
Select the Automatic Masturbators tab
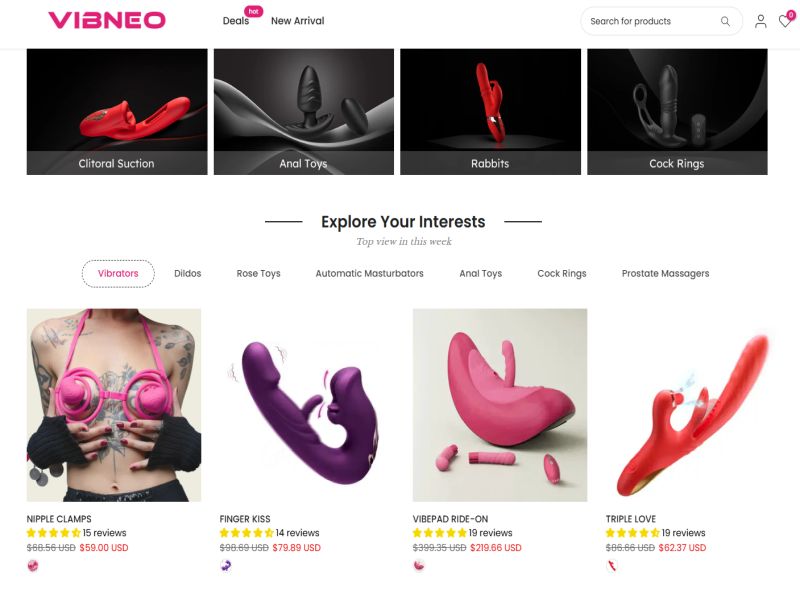369,273
